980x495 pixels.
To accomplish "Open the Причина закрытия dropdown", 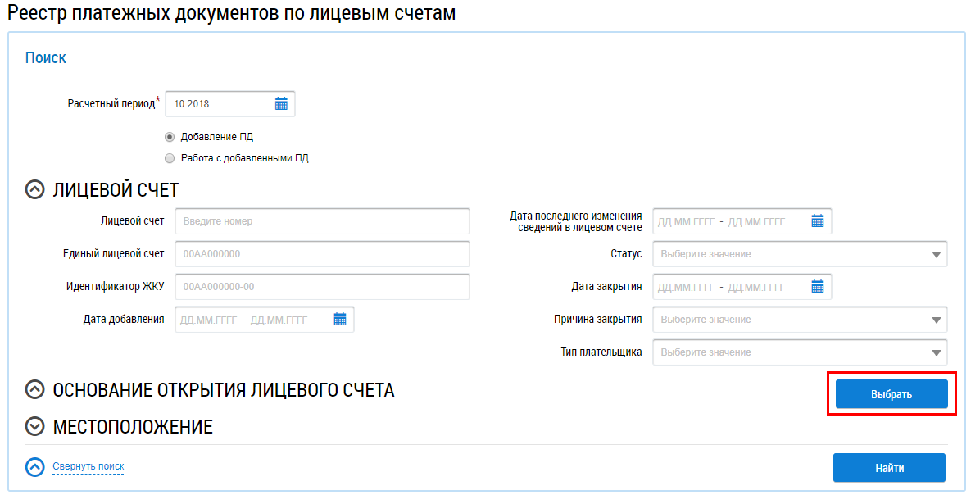I will 799,320.
